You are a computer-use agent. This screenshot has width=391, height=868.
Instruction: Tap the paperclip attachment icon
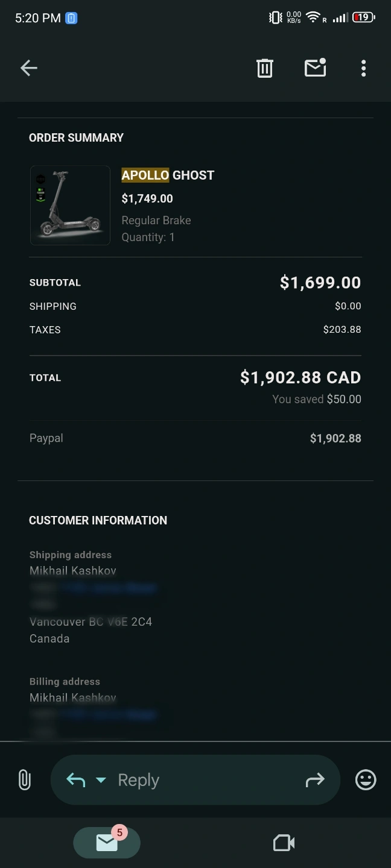tap(24, 780)
